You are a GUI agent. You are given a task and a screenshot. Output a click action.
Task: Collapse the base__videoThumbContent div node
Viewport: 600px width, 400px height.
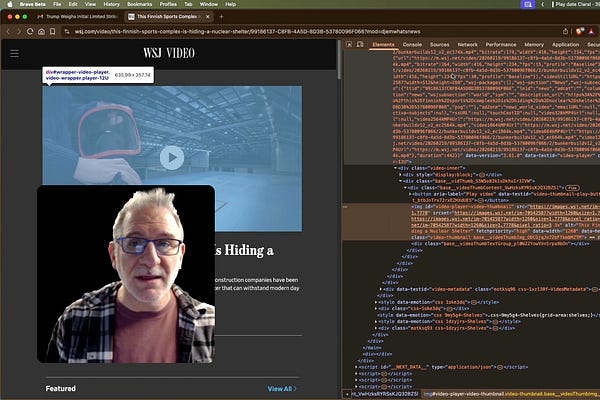pyautogui.click(x=405, y=188)
